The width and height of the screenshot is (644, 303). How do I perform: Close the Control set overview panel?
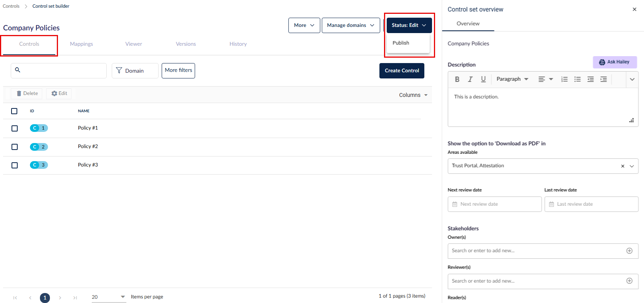click(x=634, y=10)
